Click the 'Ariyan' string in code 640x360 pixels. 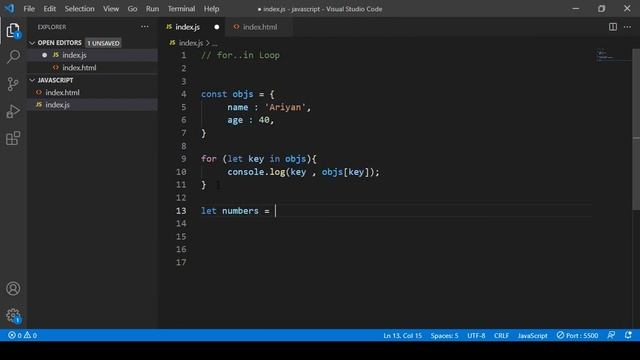(x=285, y=107)
